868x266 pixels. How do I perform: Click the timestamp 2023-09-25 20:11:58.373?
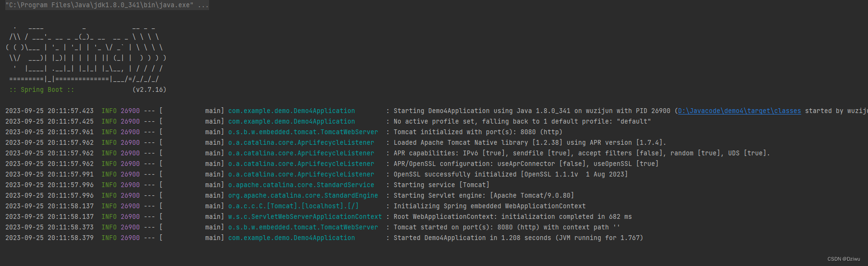50,228
